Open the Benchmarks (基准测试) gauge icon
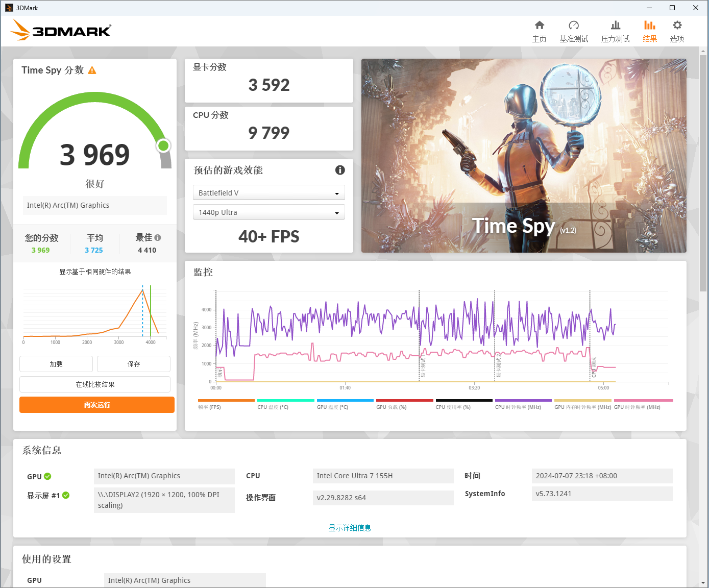 point(574,26)
